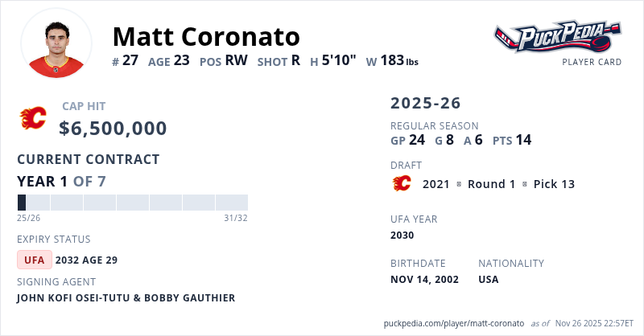Click the games played GP 24 stat

[407, 140]
